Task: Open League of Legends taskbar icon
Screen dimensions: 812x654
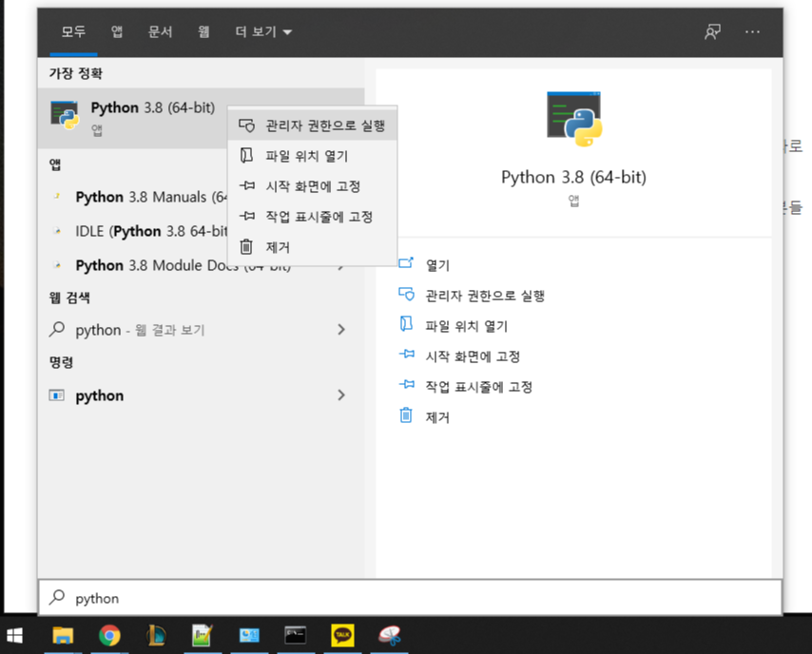Action: click(x=156, y=636)
